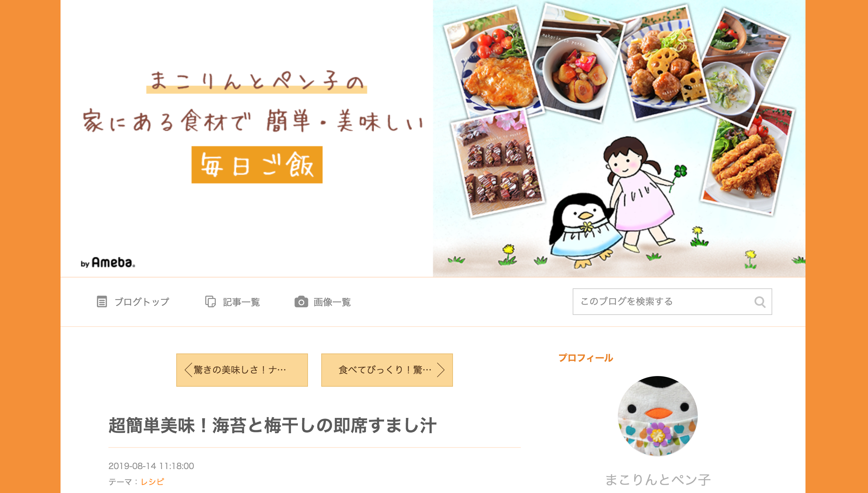This screenshot has width=868, height=493.
Task: Open the penguin profile avatar
Action: click(x=657, y=416)
